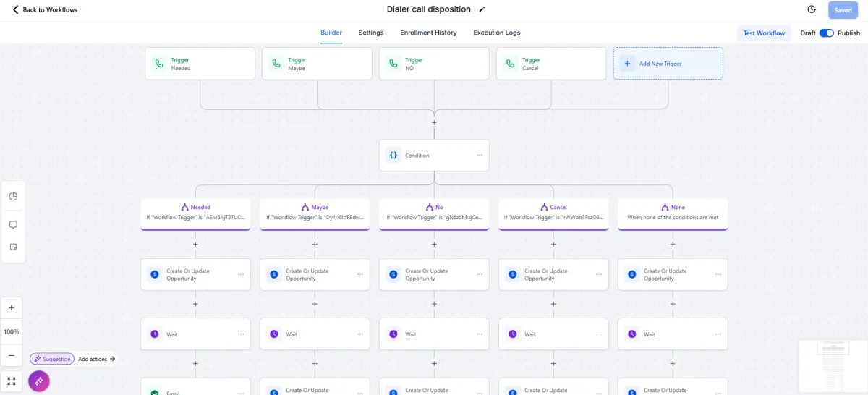The image size is (868, 395).
Task: Click the zoom in plus icon
Action: click(x=12, y=308)
